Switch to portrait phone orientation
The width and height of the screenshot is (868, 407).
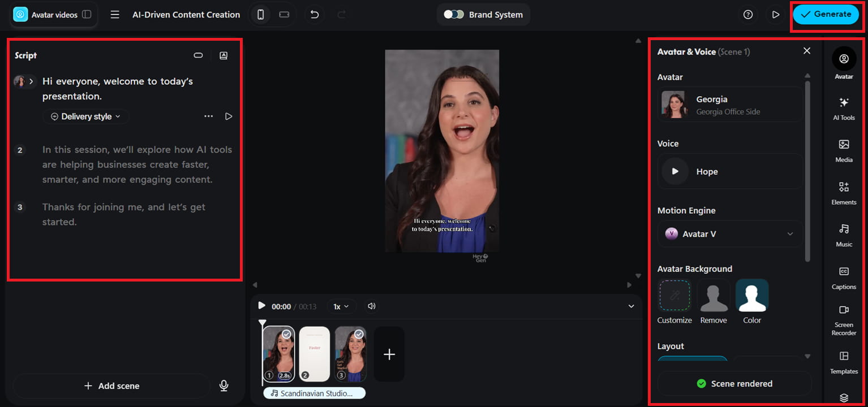click(x=261, y=15)
